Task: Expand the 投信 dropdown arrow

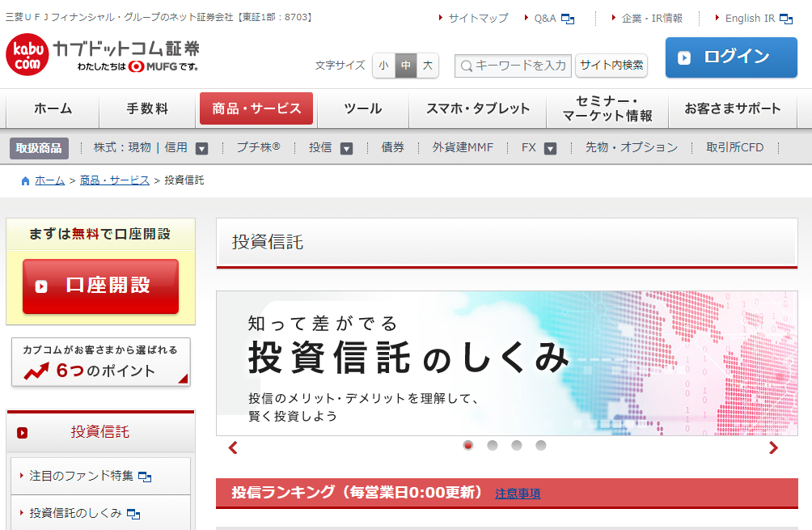Action: 346,149
